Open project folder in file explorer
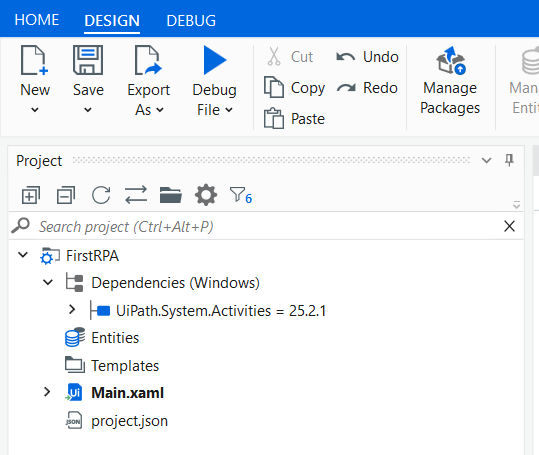Screen dimensions: 539x455 pyautogui.click(x=171, y=195)
